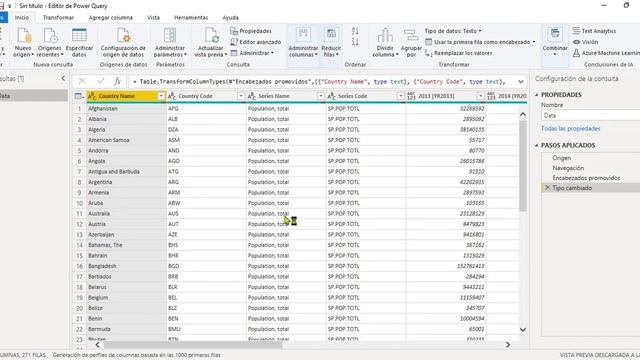Open the Editor avanzado

[x=256, y=42]
